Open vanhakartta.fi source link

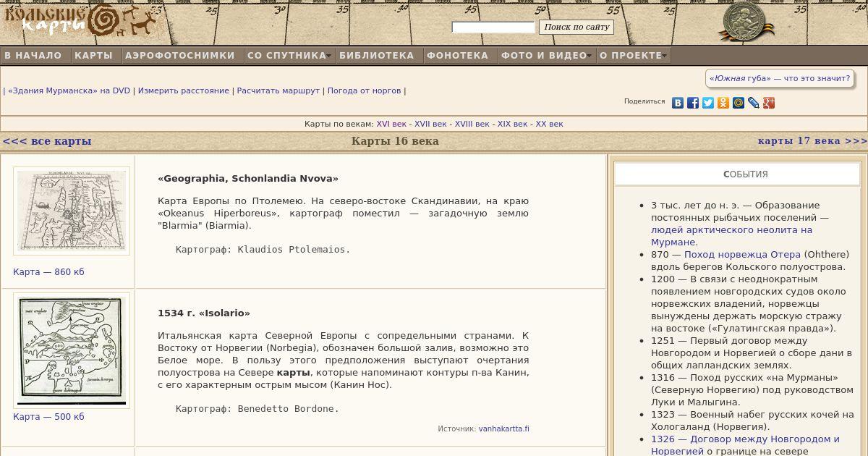[x=503, y=429]
